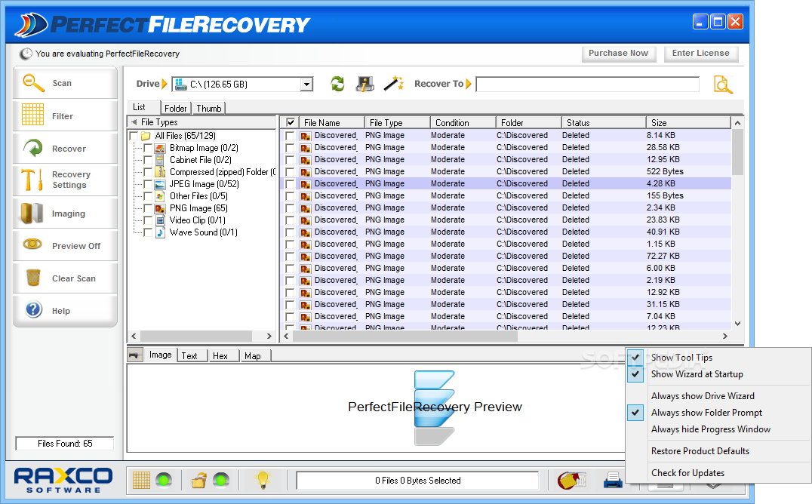This screenshot has width=812, height=504.
Task: Sort by Condition column header
Action: click(463, 123)
